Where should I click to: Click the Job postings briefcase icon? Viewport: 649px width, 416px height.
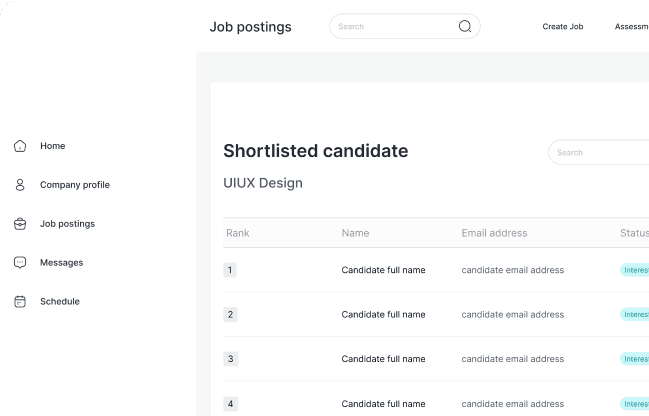click(x=20, y=224)
